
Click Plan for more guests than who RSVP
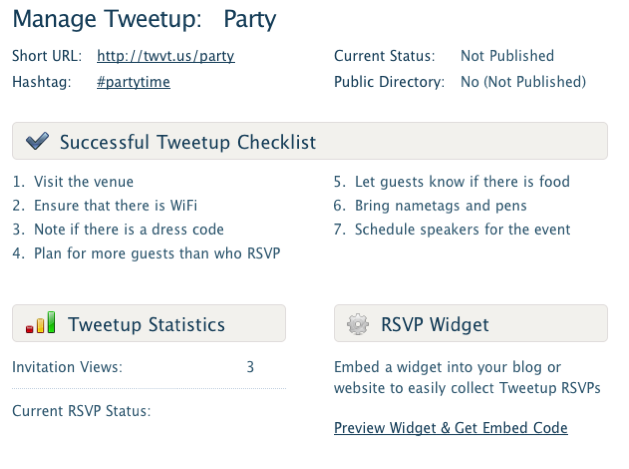pyautogui.click(x=157, y=254)
